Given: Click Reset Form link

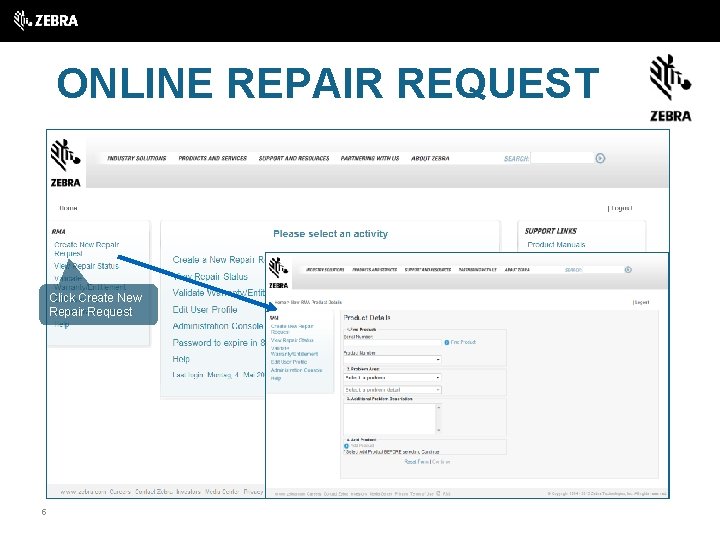Looking at the screenshot, I should tap(416, 461).
